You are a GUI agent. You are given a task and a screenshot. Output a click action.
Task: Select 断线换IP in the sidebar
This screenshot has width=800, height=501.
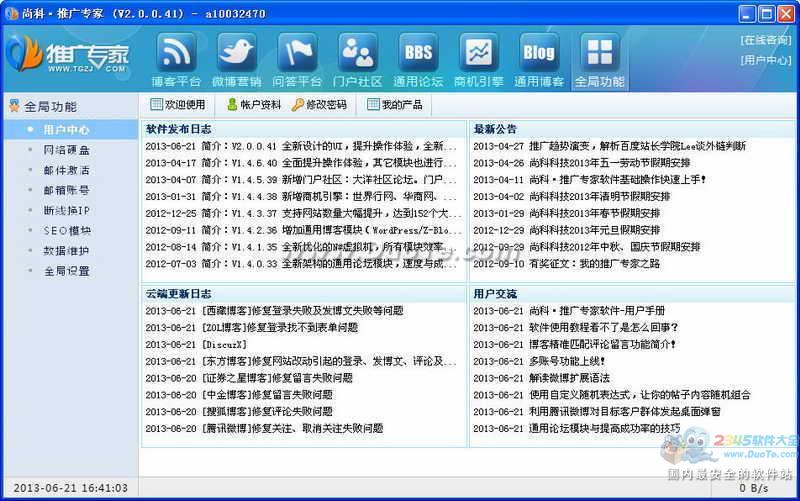click(x=66, y=210)
